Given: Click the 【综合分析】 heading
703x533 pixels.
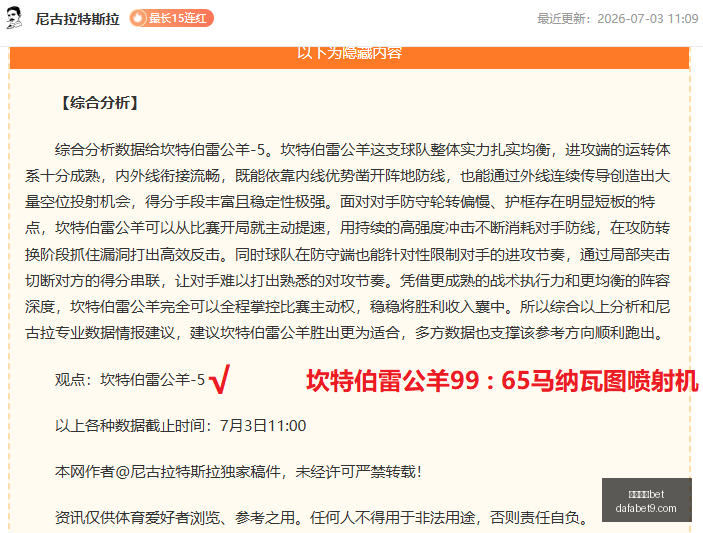Looking at the screenshot, I should (100, 103).
